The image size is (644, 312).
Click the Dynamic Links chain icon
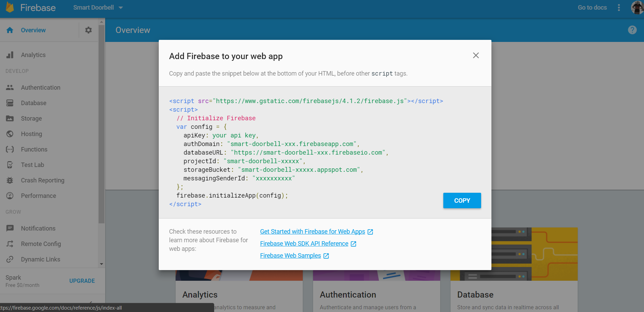pyautogui.click(x=10, y=259)
